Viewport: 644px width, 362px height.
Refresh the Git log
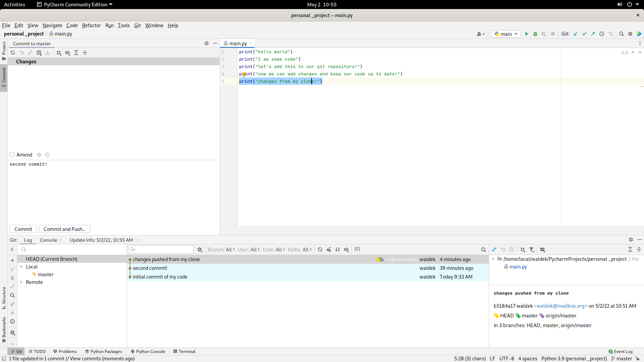[320, 249]
